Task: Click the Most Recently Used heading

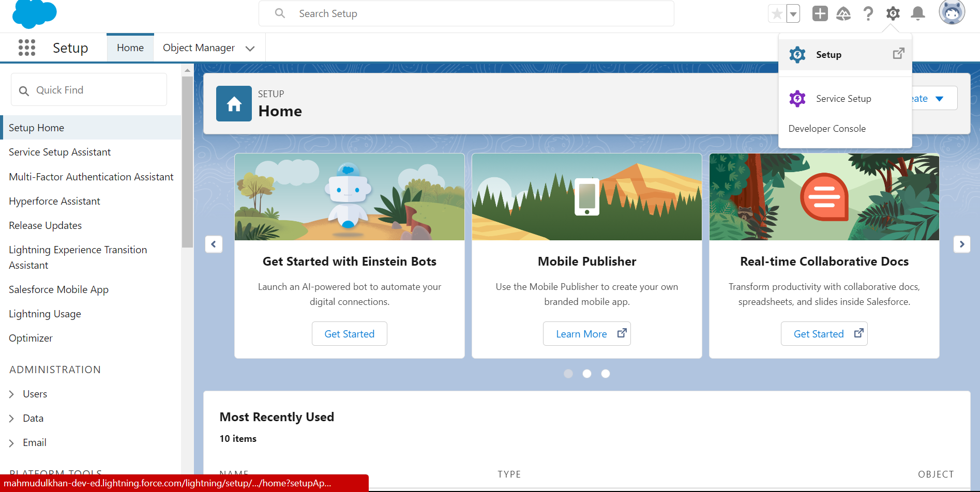Action: pyautogui.click(x=277, y=417)
